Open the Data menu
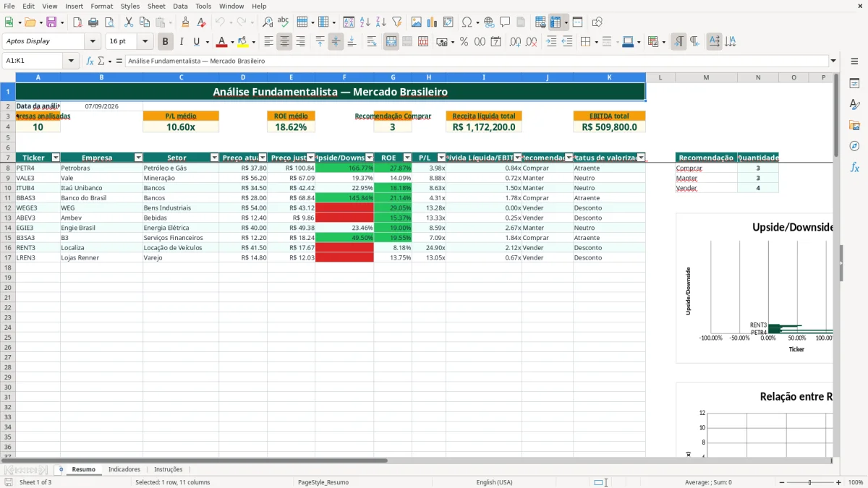 (180, 6)
